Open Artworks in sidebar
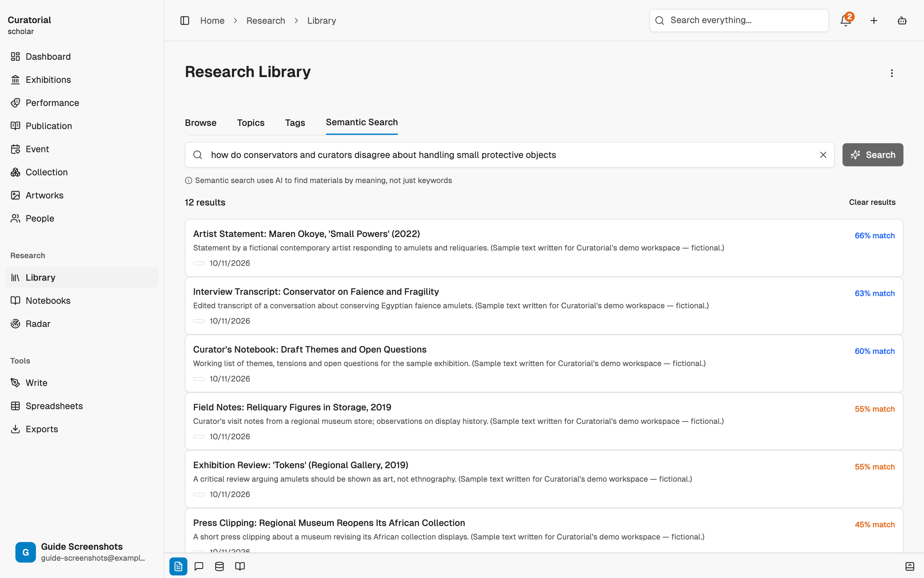924x578 pixels. coord(82,195)
